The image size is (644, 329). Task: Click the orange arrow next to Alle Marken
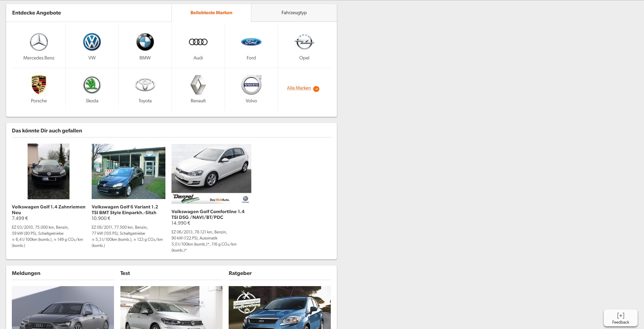point(316,89)
